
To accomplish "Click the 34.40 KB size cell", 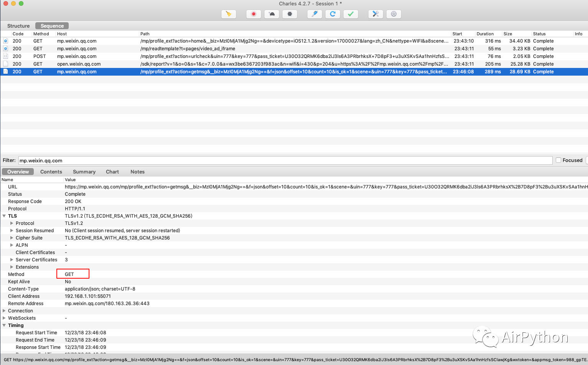I will pyautogui.click(x=520, y=41).
